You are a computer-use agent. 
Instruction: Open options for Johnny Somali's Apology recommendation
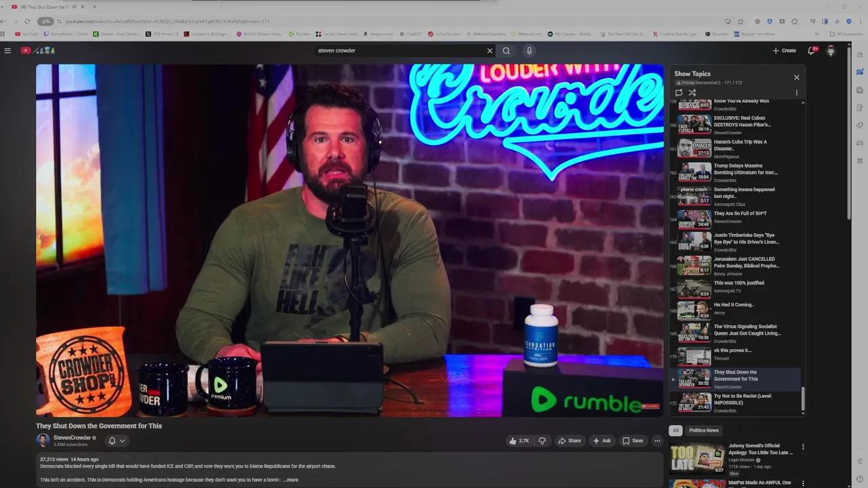point(803,447)
